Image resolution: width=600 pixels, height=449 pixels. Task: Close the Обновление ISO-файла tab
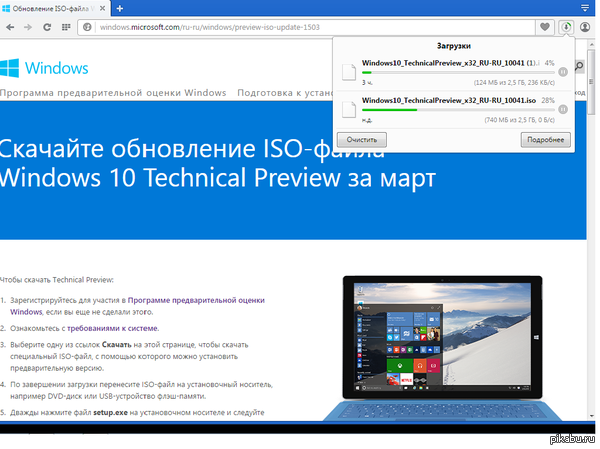103,8
